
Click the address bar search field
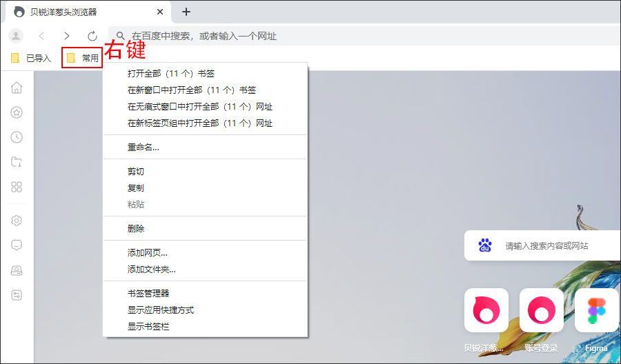[x=345, y=36]
